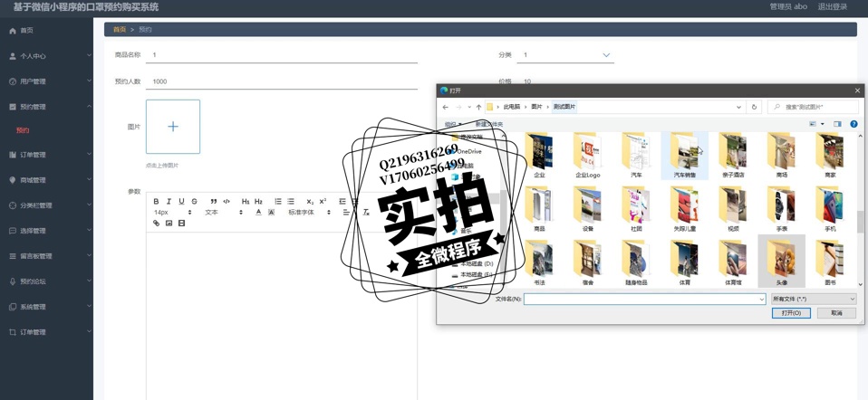This screenshot has height=400, width=868.
Task: Click 退出登录 to log out
Action: coord(832,6)
